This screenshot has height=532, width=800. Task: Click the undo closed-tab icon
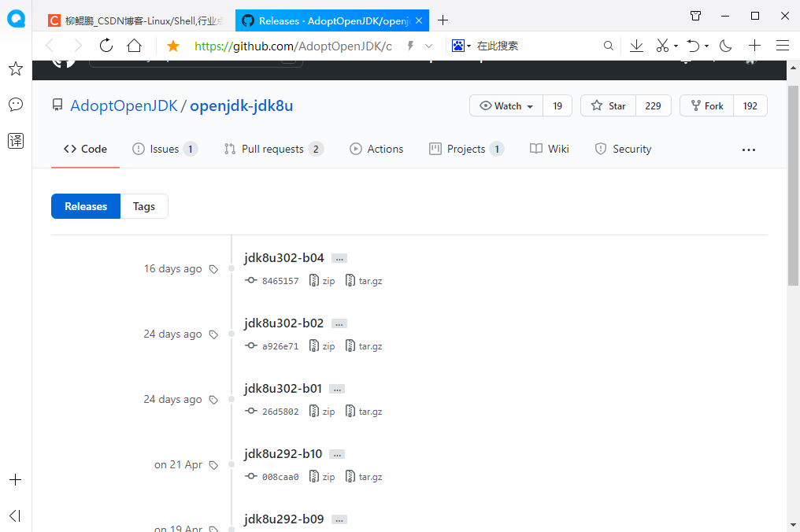694,46
